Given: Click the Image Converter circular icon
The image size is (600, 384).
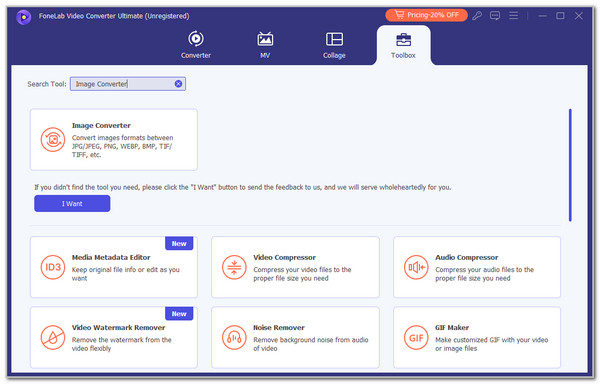Looking at the screenshot, I should click(53, 140).
